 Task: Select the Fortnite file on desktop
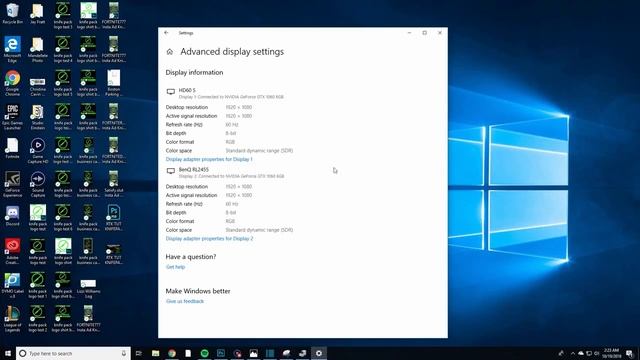(x=12, y=149)
